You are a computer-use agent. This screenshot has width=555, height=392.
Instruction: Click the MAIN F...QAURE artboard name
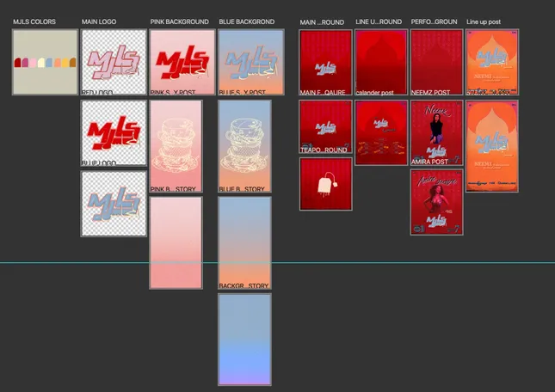(323, 92)
